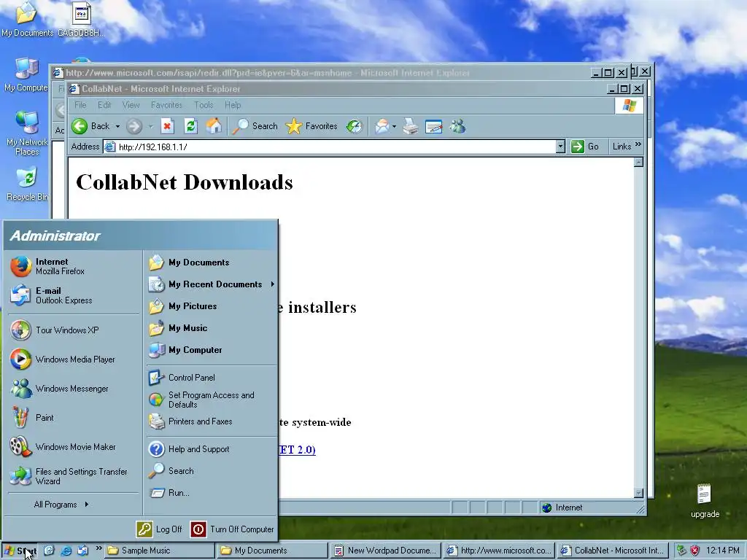Viewport: 747px width, 560px height.
Task: Open Help and Support
Action: tap(211, 449)
